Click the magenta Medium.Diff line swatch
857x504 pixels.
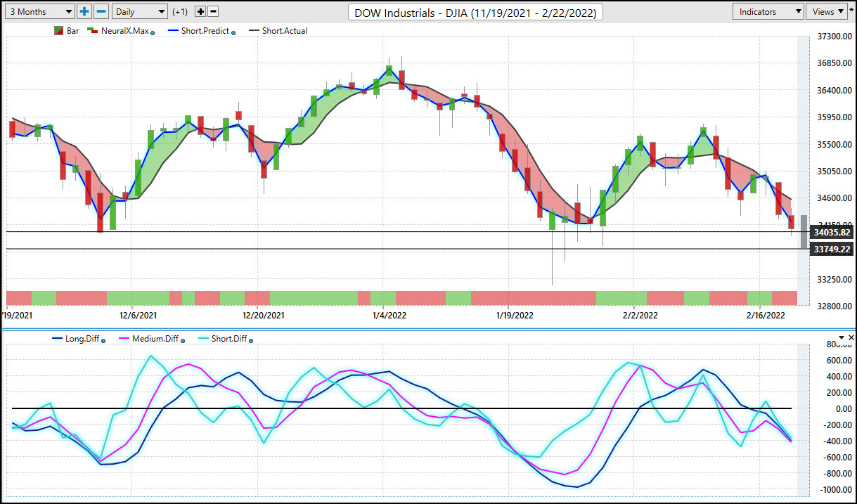[x=124, y=339]
